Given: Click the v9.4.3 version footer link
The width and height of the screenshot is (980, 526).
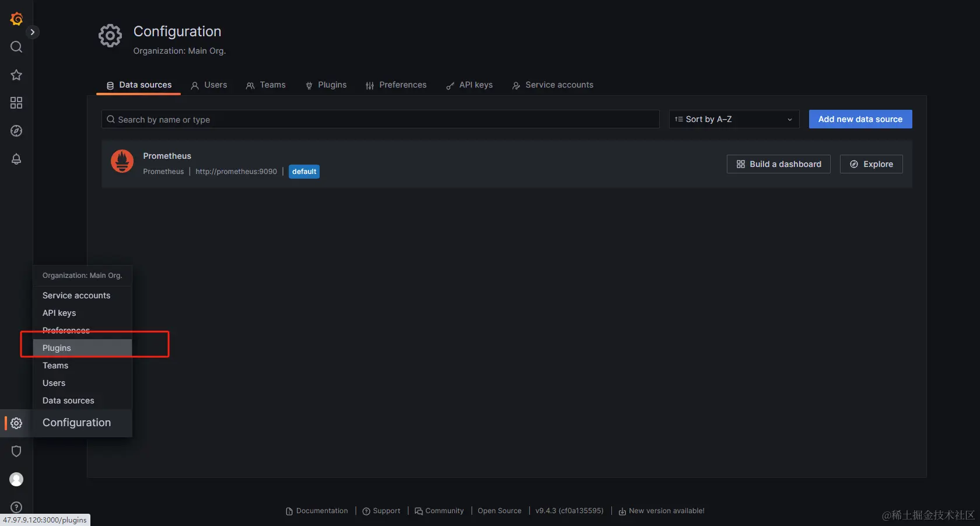Looking at the screenshot, I should coord(569,511).
